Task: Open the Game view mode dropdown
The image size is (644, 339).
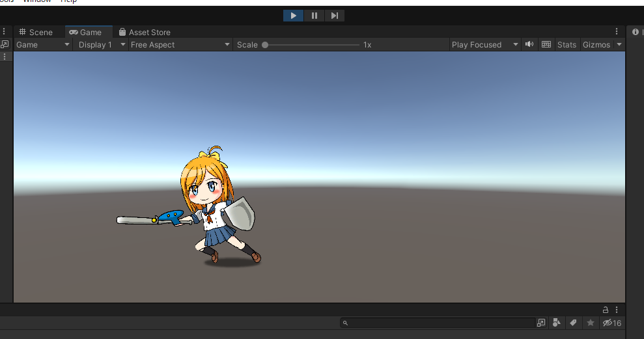Action: [43, 45]
